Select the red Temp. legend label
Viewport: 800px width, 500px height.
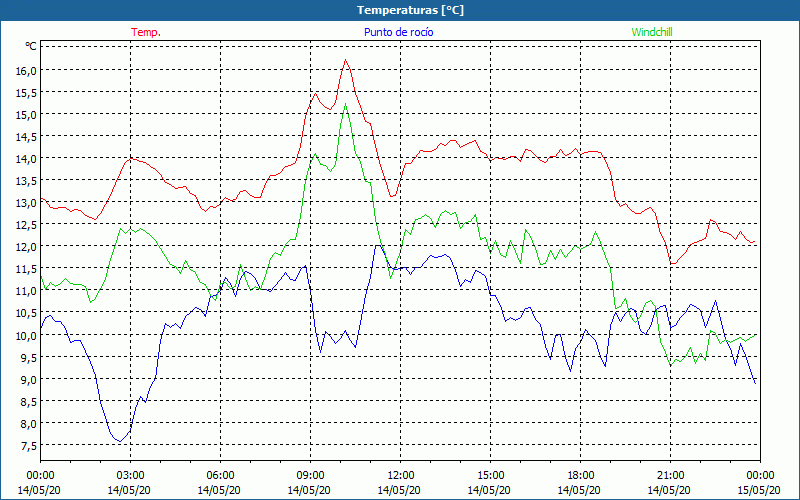pos(146,32)
